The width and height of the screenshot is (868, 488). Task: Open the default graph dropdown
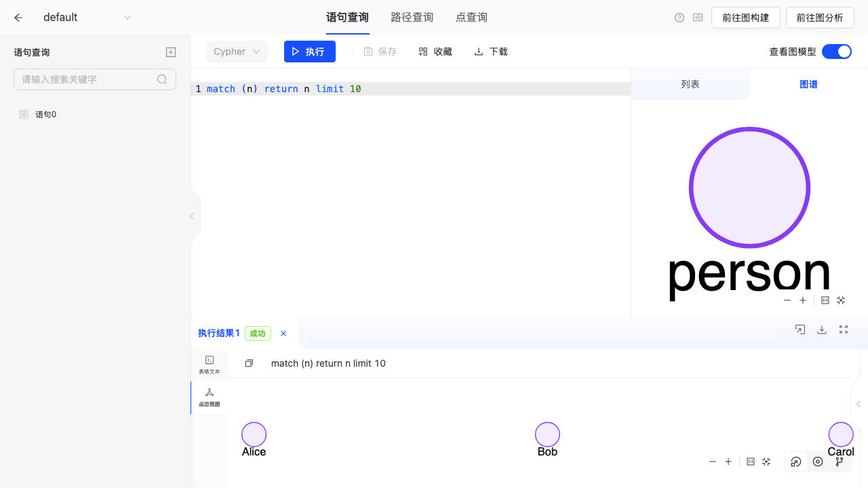87,18
